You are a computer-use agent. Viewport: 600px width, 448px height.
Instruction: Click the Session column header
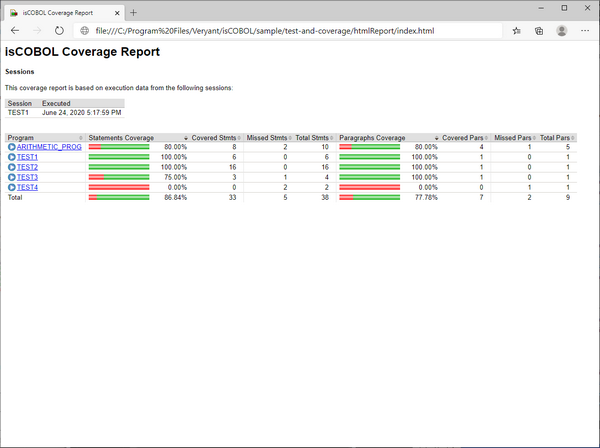tap(20, 103)
